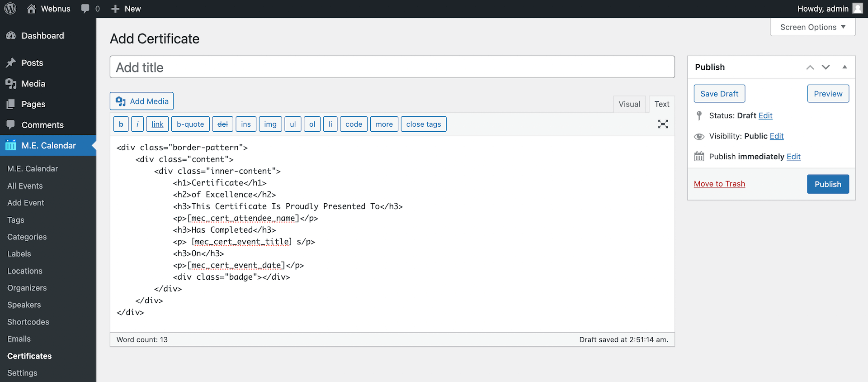
Task: Collapse the Publish panel triangle toggle
Action: click(844, 67)
